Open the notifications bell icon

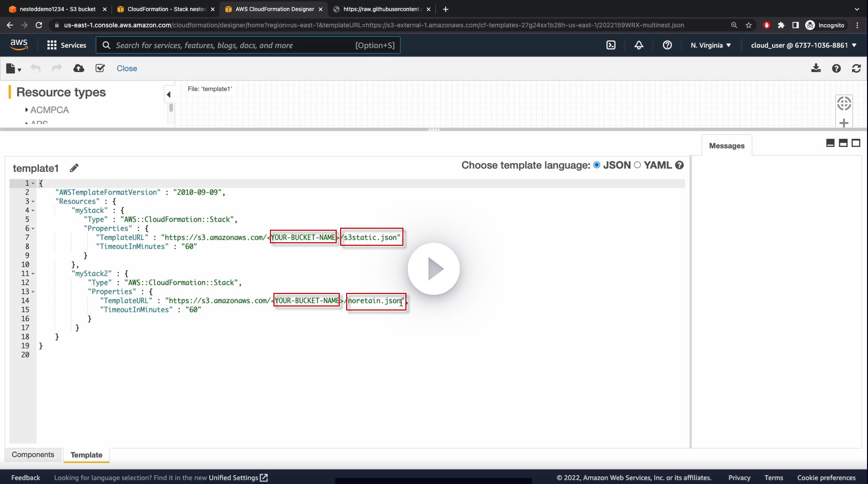pyautogui.click(x=639, y=45)
